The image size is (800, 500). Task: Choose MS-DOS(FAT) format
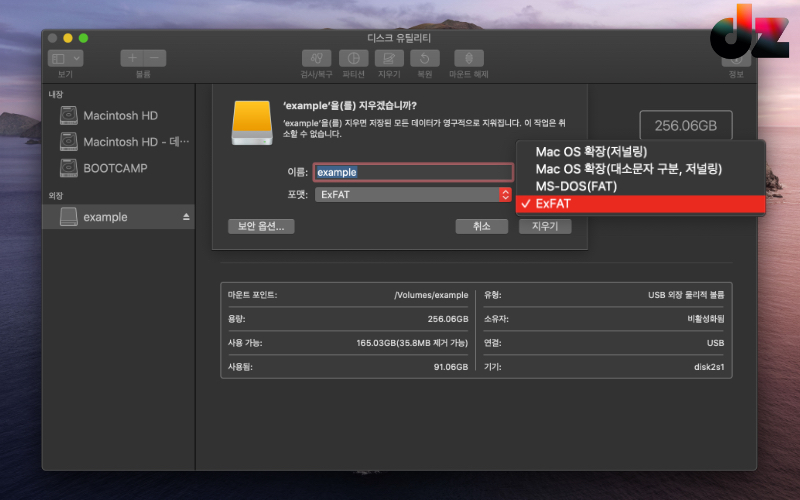coord(640,186)
